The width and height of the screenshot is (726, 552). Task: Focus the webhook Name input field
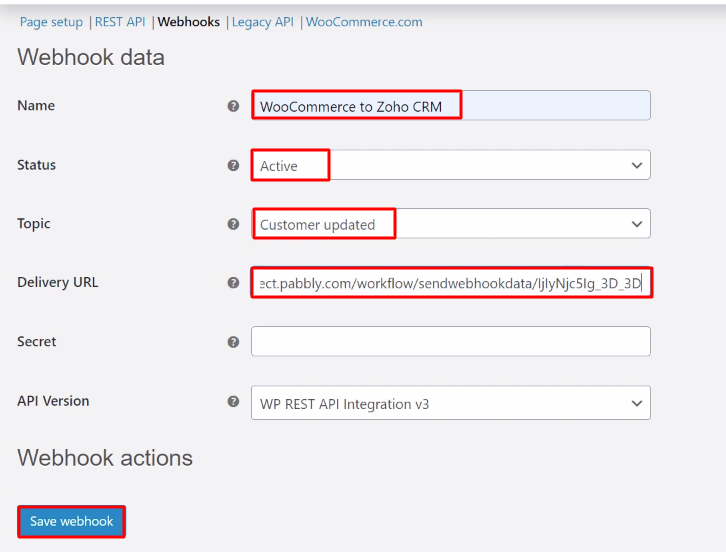click(451, 106)
